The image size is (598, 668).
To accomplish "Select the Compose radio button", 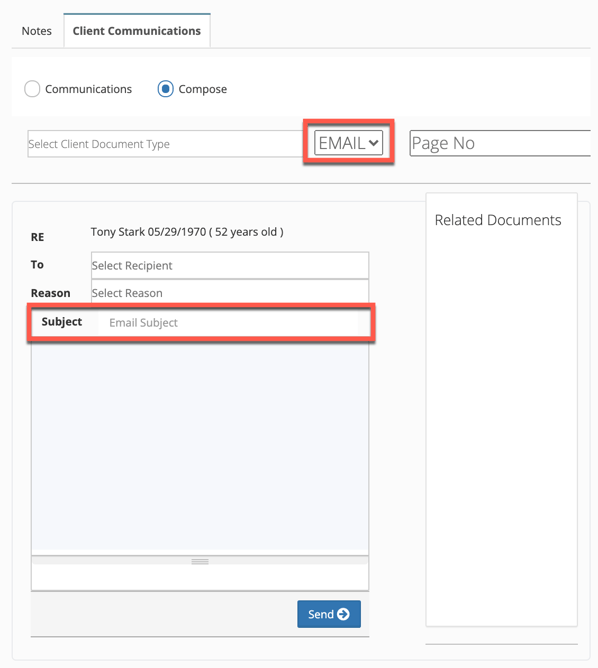I will 165,89.
